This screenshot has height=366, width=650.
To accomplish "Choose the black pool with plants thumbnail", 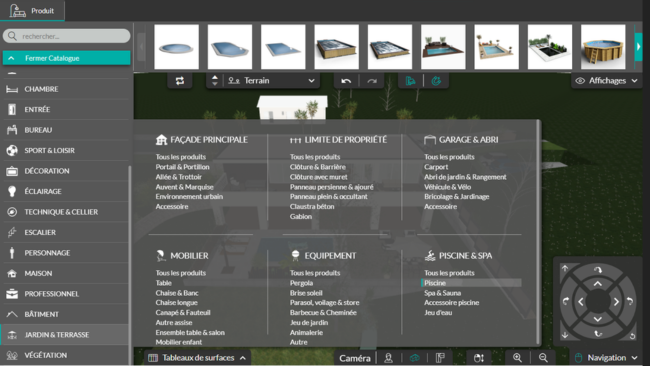I will (x=550, y=47).
